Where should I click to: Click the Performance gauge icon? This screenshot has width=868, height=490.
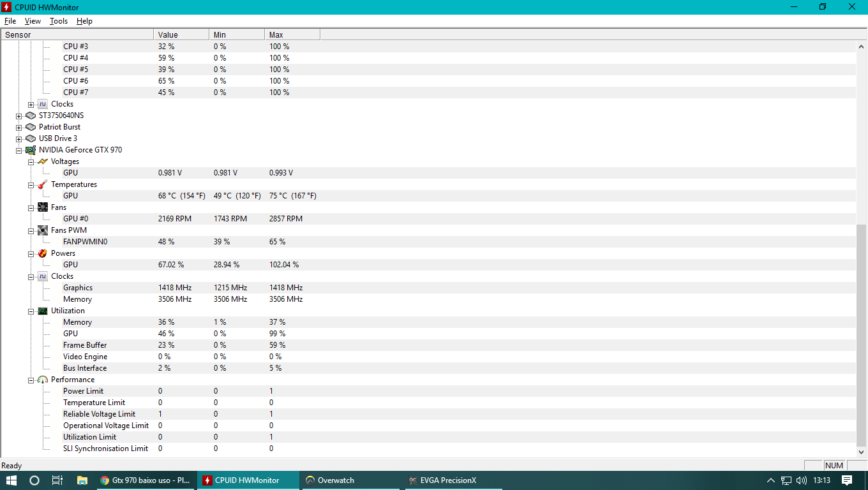(x=43, y=380)
